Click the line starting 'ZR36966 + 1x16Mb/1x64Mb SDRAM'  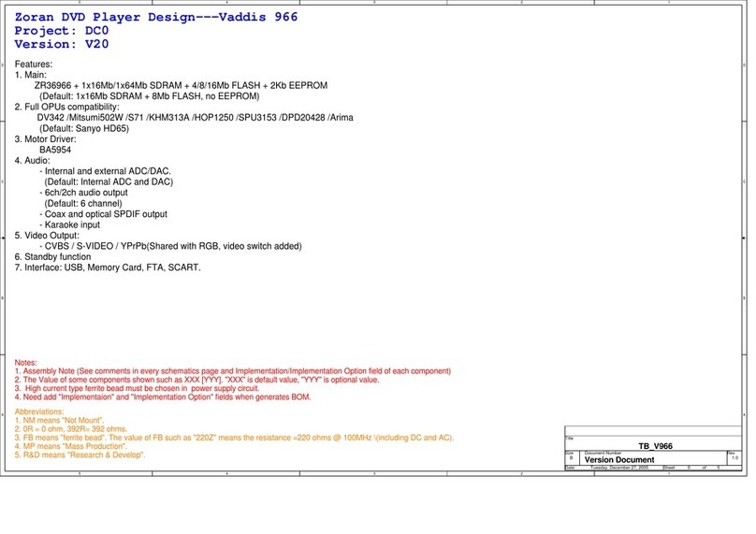click(181, 85)
